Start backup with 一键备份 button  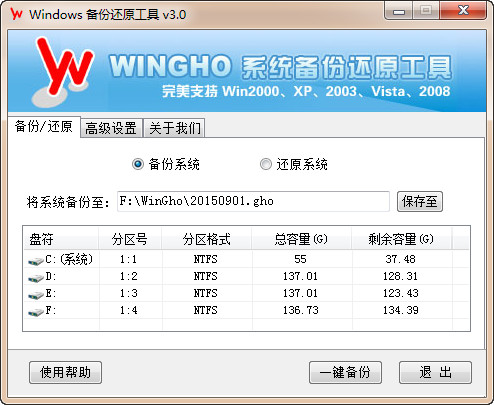[x=345, y=372]
